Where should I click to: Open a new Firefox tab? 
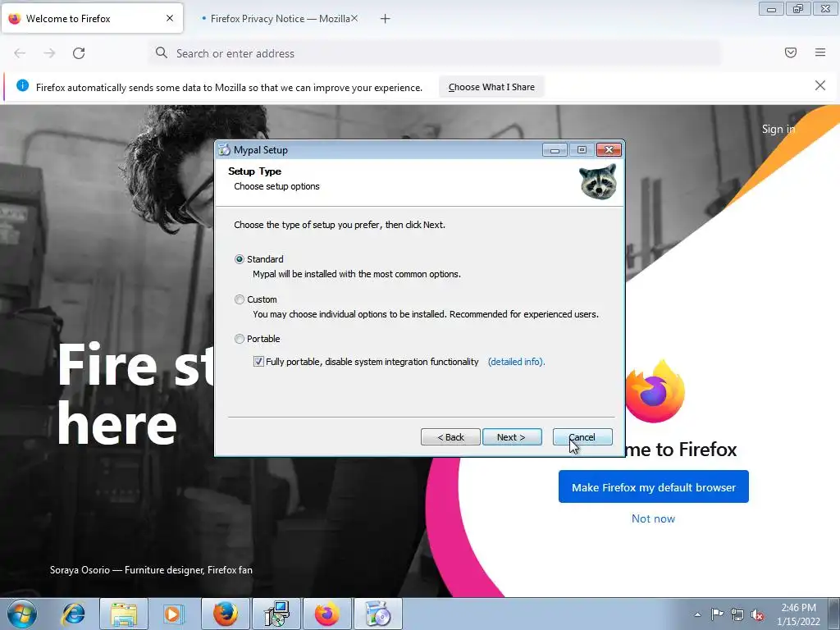tap(386, 19)
